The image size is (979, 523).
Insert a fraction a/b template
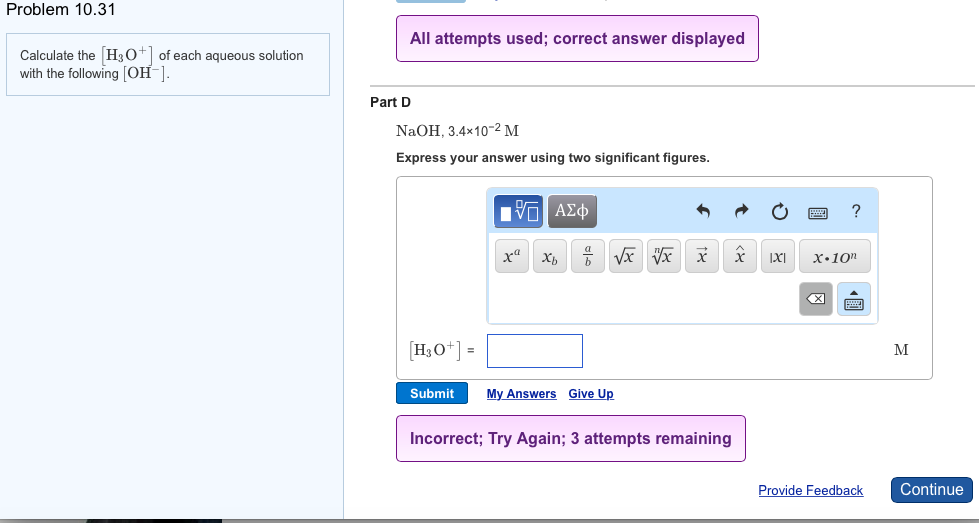[588, 256]
